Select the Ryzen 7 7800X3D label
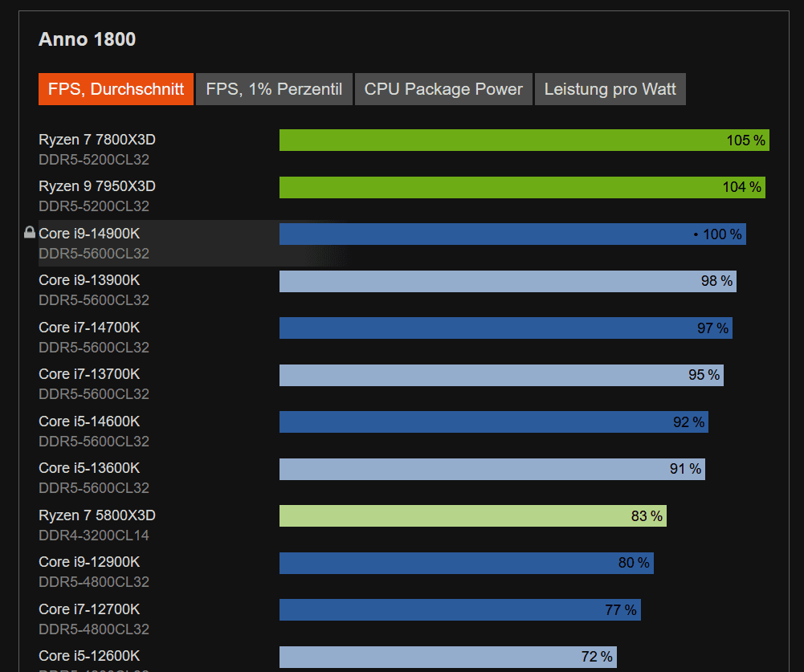This screenshot has width=804, height=672. tap(97, 140)
